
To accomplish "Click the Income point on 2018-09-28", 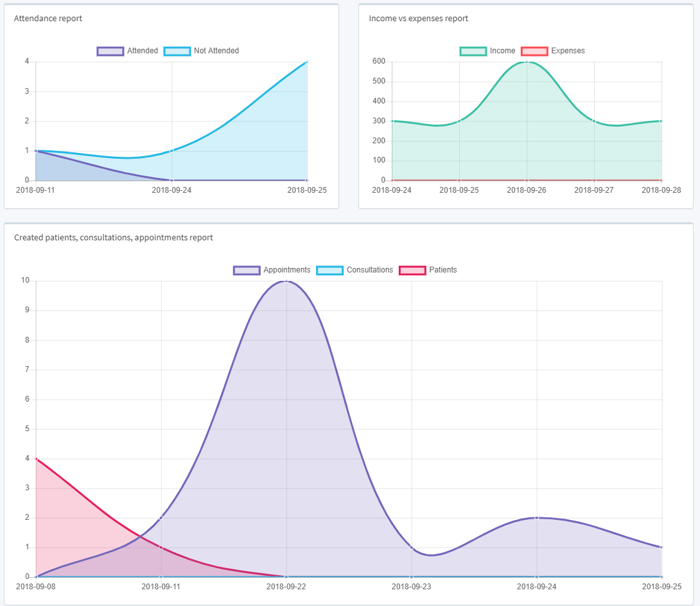I will [x=661, y=121].
